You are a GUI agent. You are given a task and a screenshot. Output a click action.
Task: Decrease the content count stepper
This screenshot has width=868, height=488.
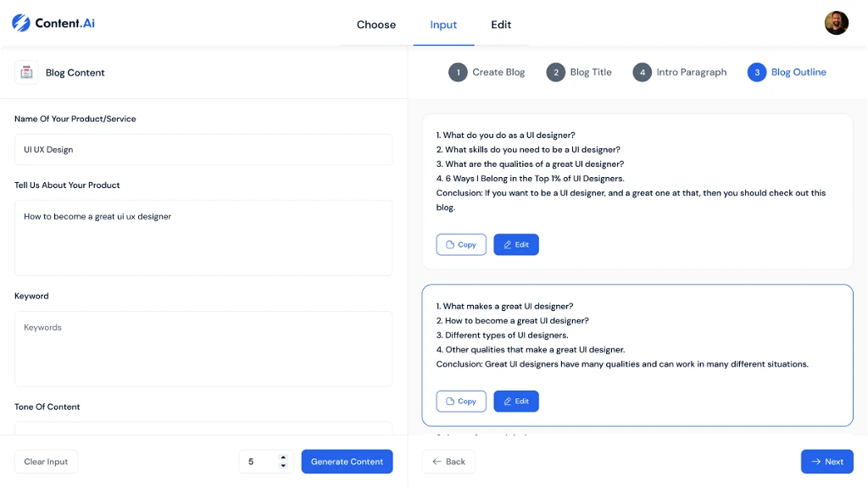click(x=283, y=466)
